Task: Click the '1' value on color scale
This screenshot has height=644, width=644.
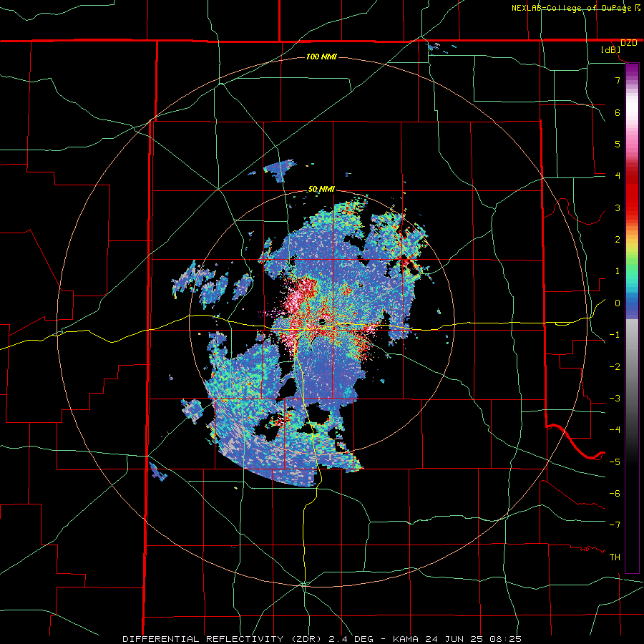Action: 618,271
